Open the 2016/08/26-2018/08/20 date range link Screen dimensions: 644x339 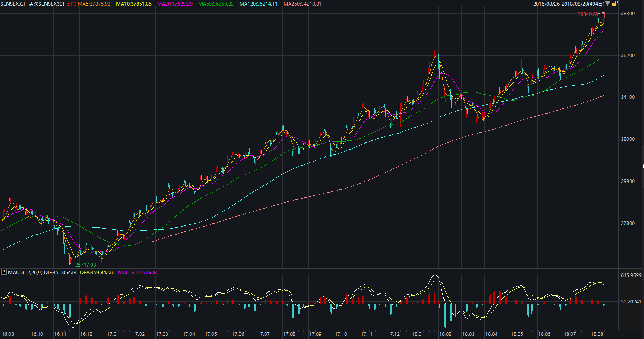568,4
